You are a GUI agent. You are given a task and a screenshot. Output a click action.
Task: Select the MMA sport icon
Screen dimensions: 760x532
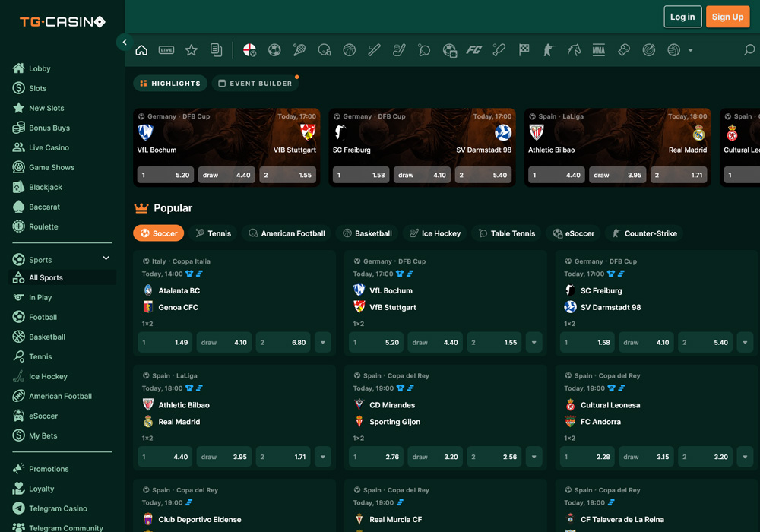[598, 50]
